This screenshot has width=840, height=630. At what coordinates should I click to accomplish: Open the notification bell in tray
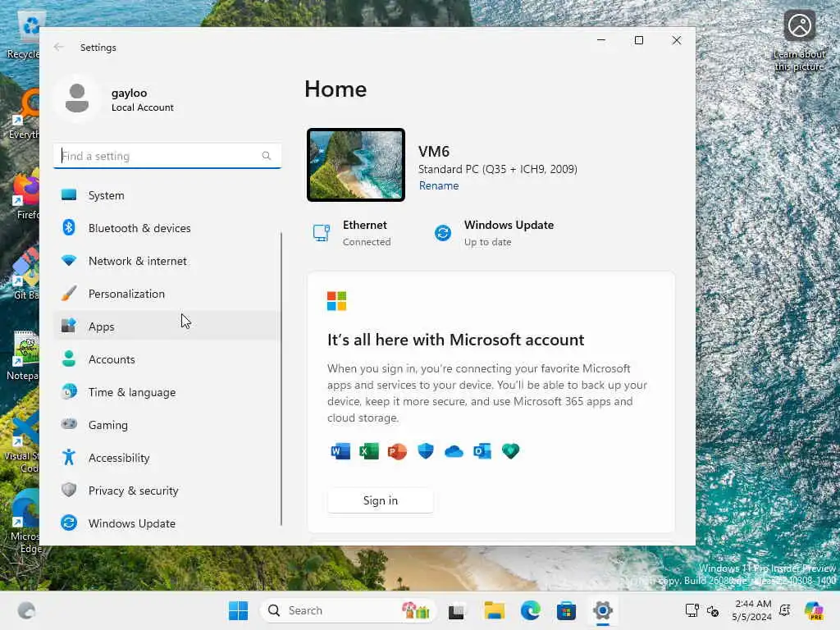click(x=785, y=610)
